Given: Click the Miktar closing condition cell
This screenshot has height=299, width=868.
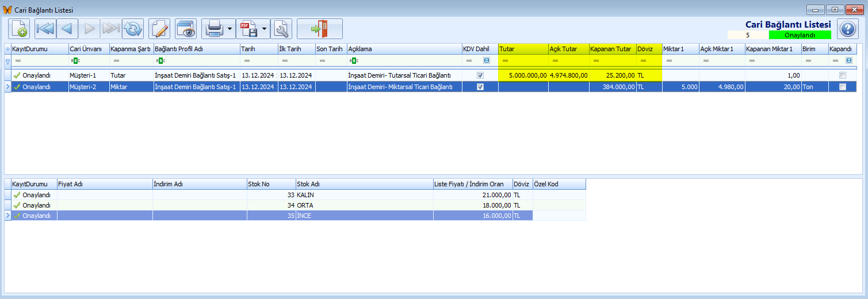Looking at the screenshot, I should tap(131, 87).
